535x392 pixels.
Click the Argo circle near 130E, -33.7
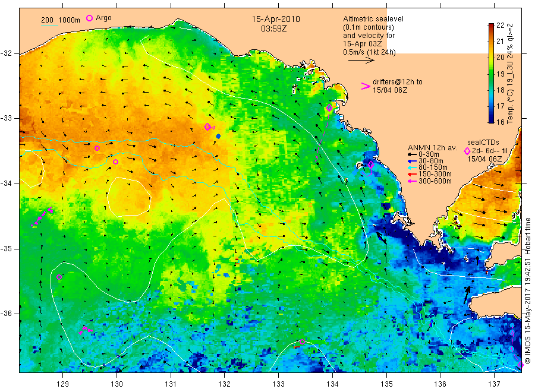point(116,162)
